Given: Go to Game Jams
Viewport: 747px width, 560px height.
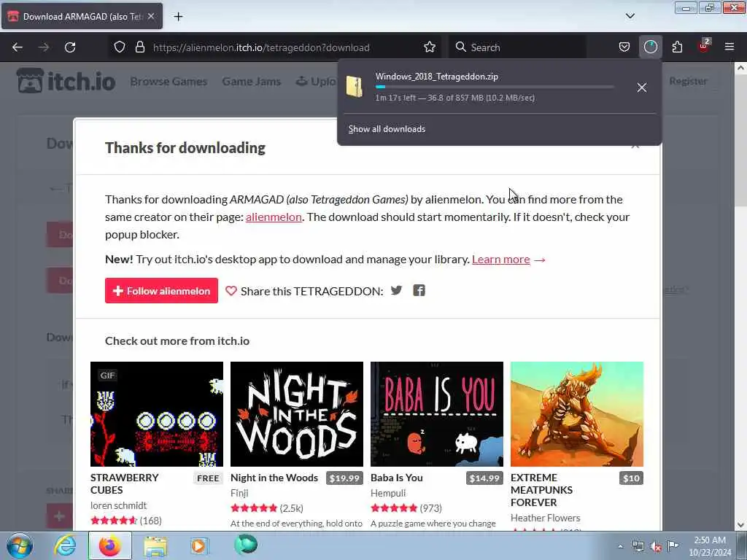Looking at the screenshot, I should [251, 82].
